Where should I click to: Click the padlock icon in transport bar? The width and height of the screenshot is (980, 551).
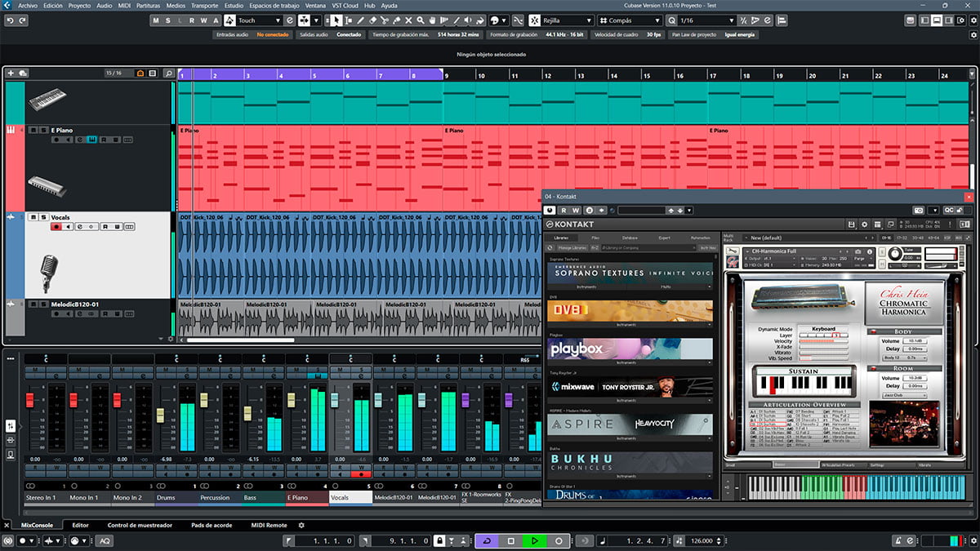pos(439,540)
